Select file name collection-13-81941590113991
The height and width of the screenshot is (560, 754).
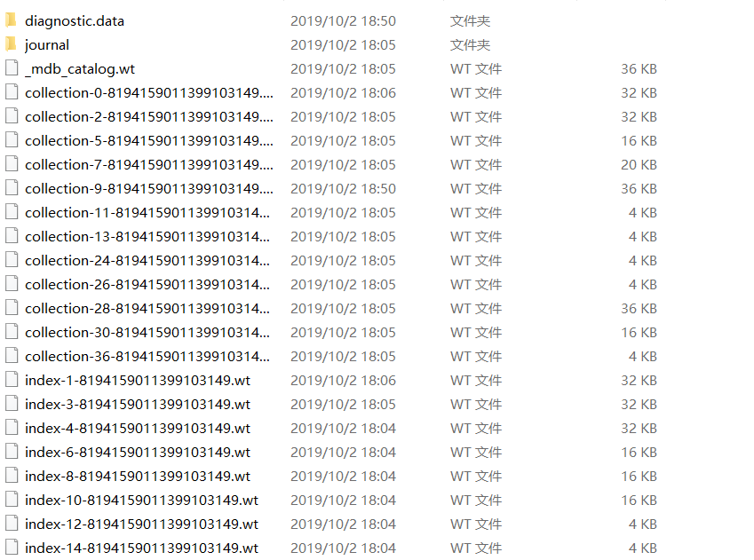pos(147,236)
